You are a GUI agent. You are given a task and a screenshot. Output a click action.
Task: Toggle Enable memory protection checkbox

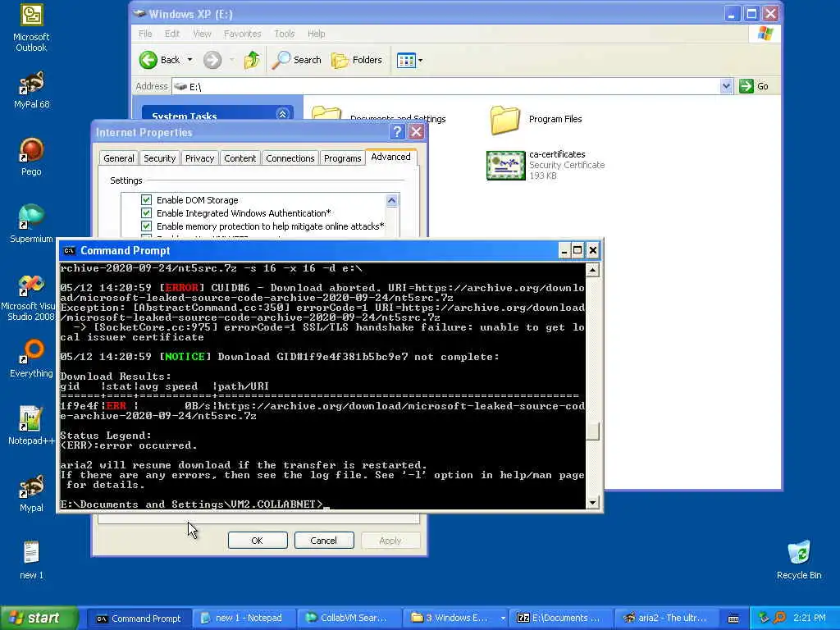click(x=146, y=226)
